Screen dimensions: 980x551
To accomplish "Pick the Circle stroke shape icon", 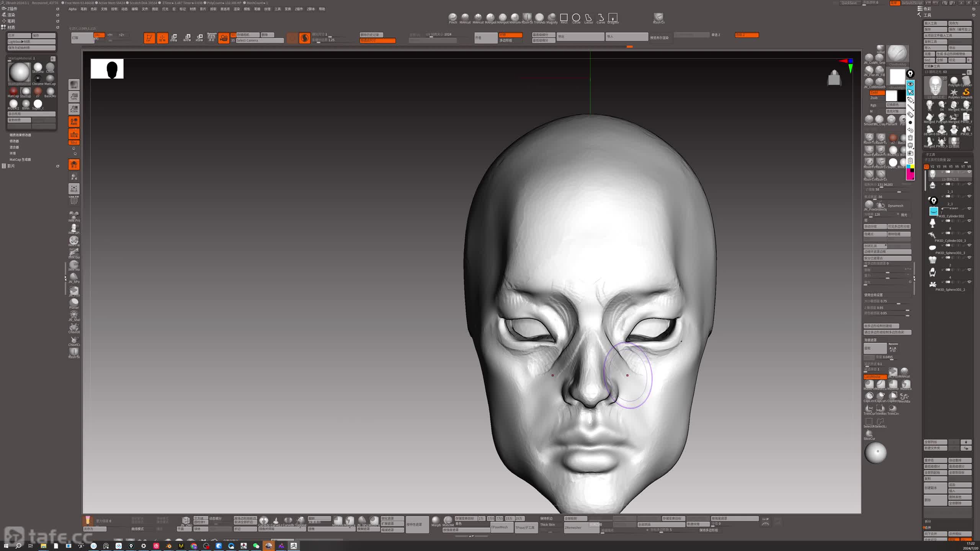I will point(576,18).
